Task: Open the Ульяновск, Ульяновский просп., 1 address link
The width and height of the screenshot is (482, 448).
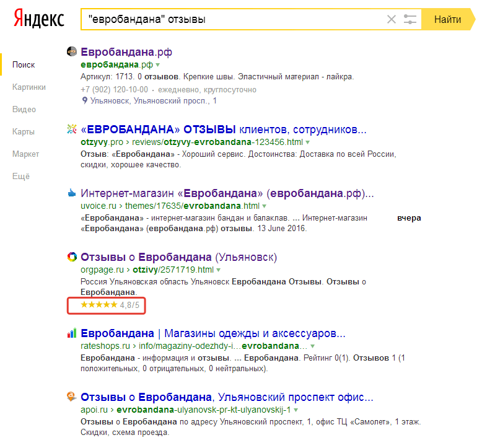Action: click(x=154, y=101)
